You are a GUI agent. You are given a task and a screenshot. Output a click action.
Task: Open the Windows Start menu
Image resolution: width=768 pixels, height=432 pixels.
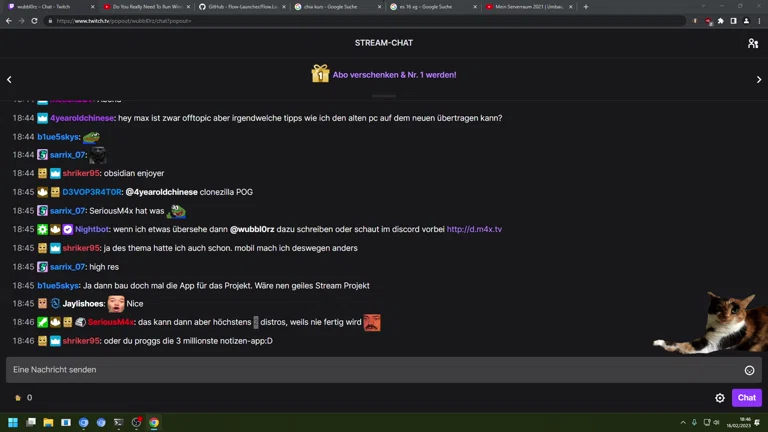click(14, 423)
